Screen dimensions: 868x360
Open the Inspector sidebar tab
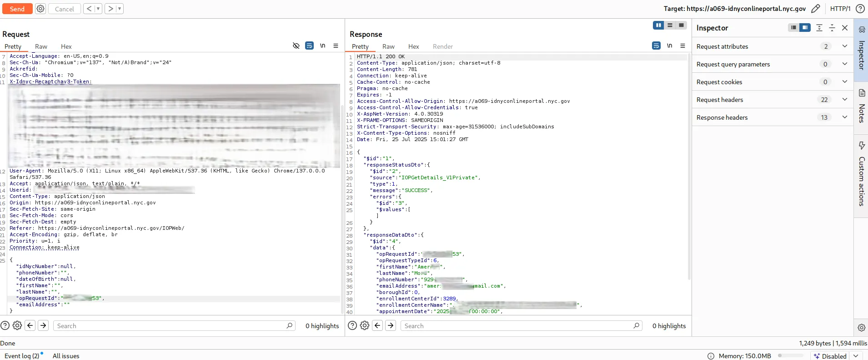861,49
